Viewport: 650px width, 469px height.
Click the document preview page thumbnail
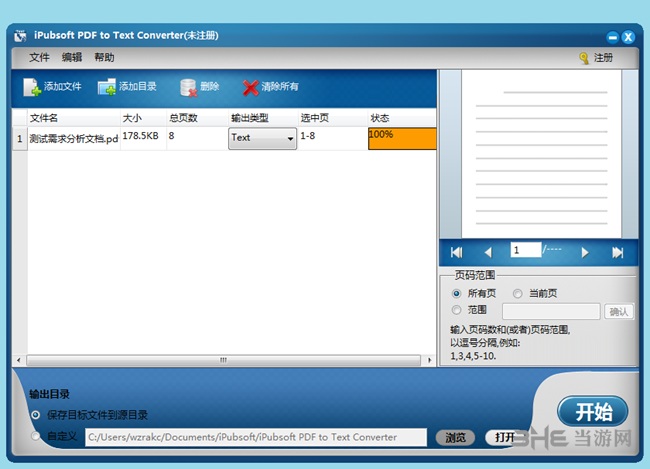pos(541,154)
